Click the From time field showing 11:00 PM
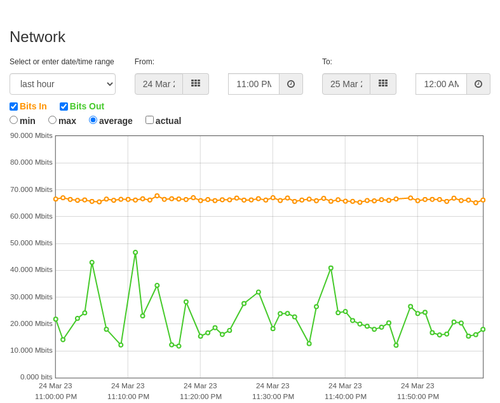500x403 pixels. (254, 84)
